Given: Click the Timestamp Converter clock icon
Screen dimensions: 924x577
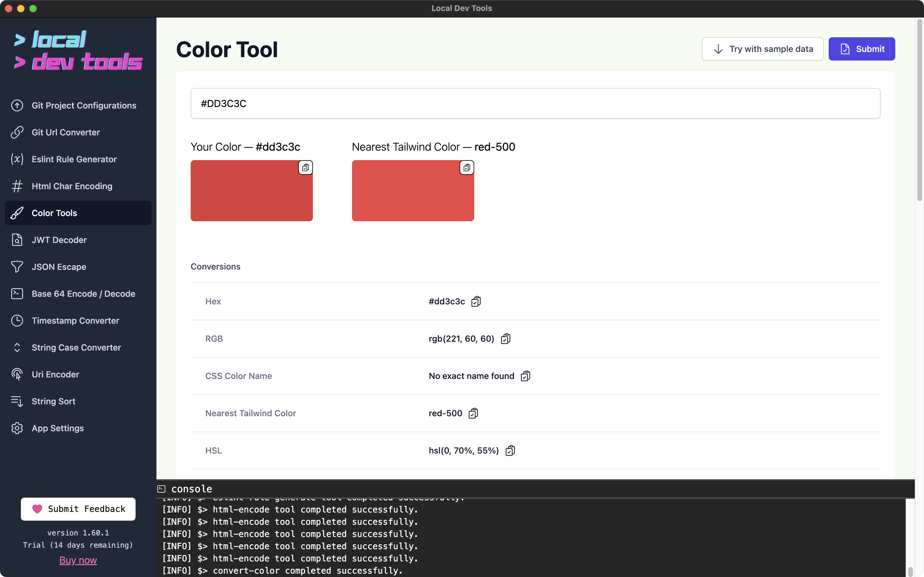Looking at the screenshot, I should (x=17, y=321).
